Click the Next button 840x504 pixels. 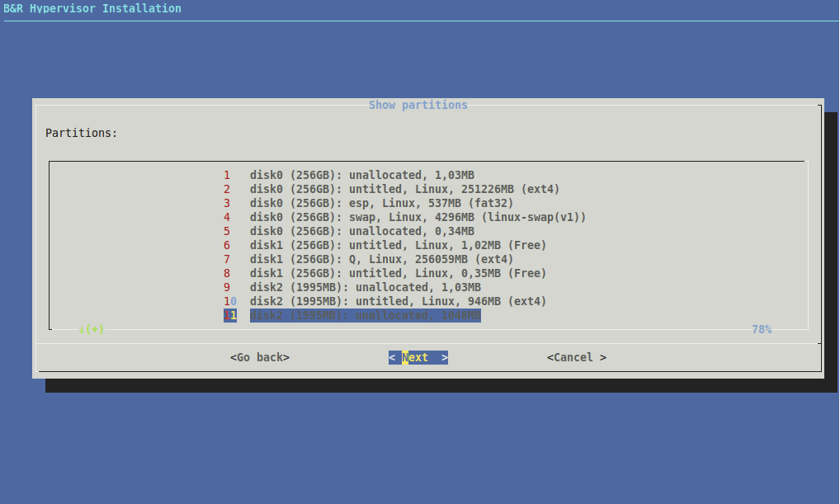pos(418,357)
